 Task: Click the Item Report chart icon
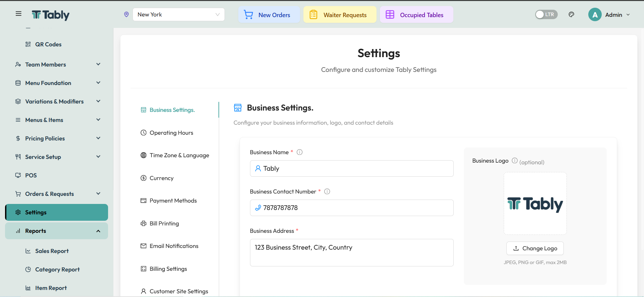pos(28,288)
